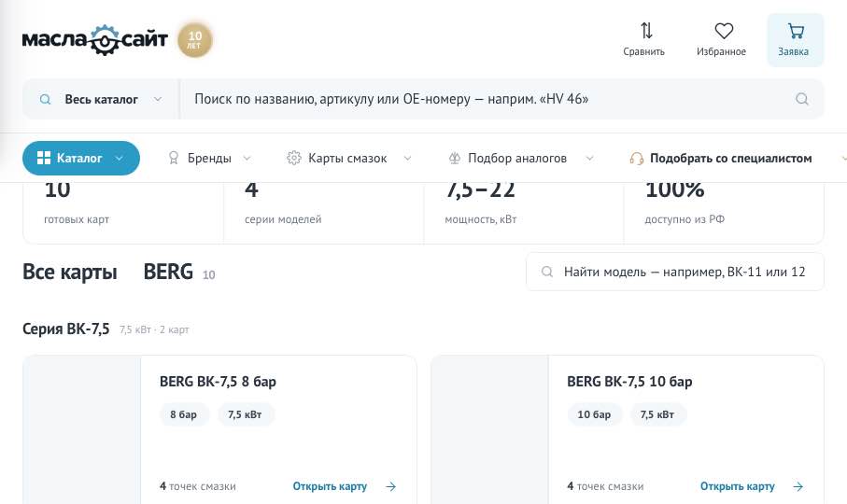The image size is (847, 504).
Task: Click the Масла-сайт gear logo
Action: click(x=95, y=40)
